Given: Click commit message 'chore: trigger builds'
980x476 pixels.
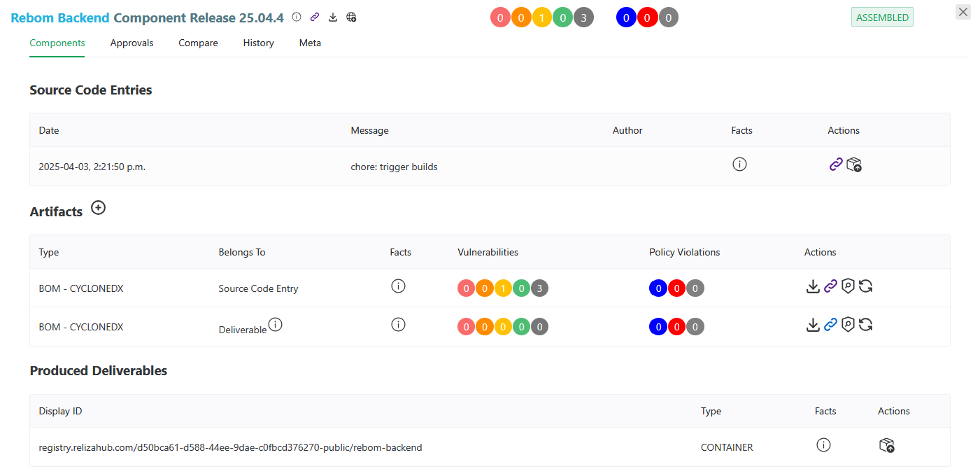Looking at the screenshot, I should (394, 167).
